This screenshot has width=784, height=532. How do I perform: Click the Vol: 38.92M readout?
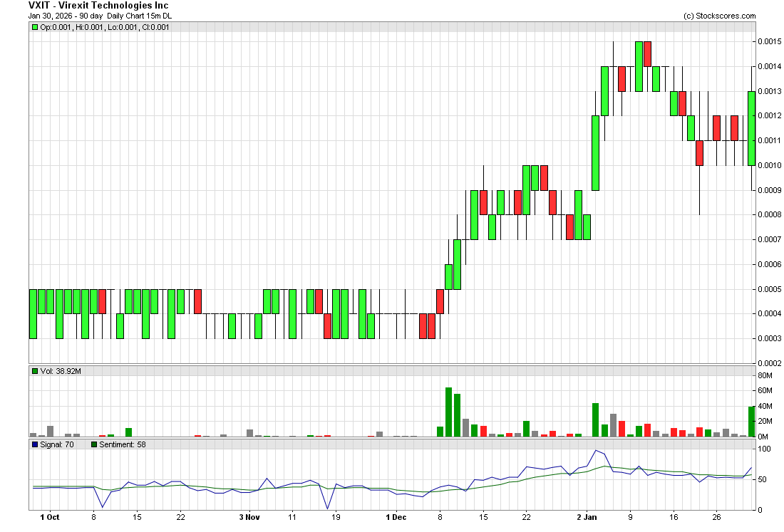coord(61,371)
